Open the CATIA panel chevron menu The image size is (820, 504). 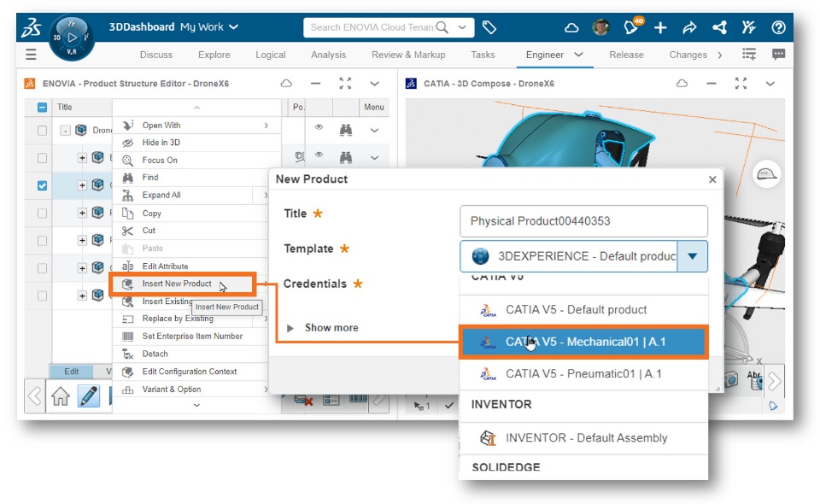(x=770, y=83)
